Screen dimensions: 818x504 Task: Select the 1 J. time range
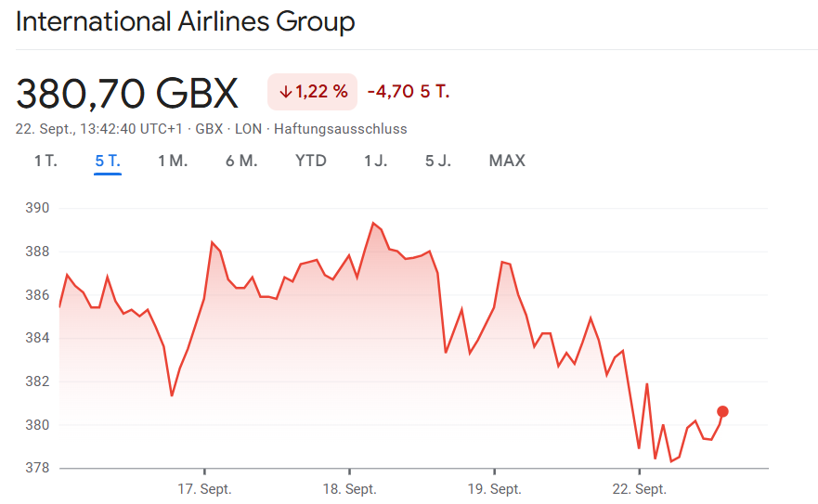tap(376, 161)
